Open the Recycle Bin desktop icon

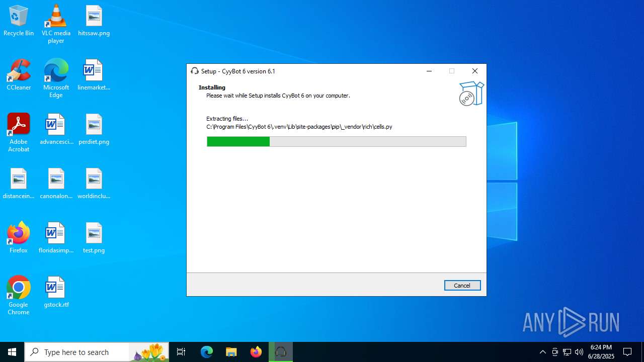pyautogui.click(x=19, y=21)
